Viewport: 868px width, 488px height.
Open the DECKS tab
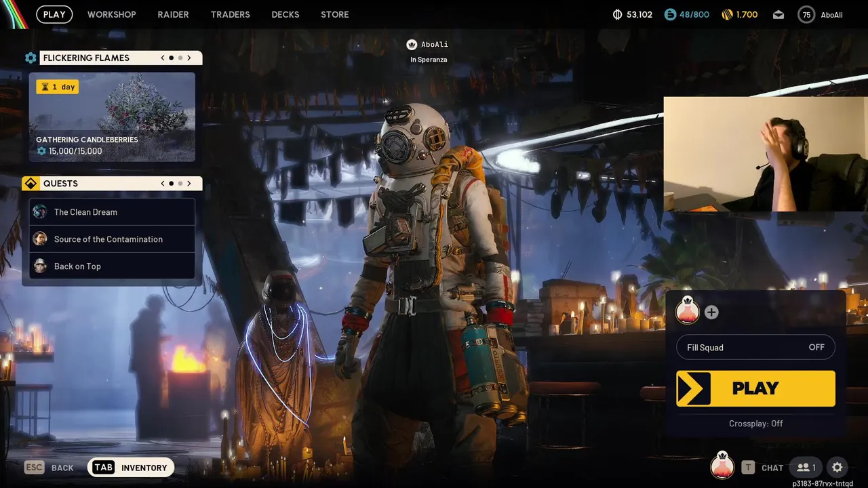[285, 14]
